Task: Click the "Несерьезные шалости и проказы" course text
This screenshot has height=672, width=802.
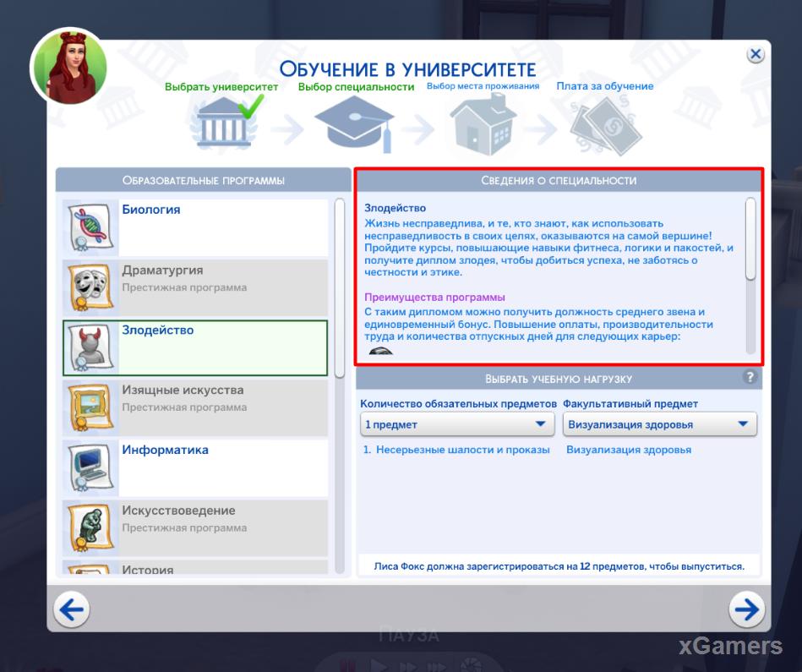Action: [463, 450]
